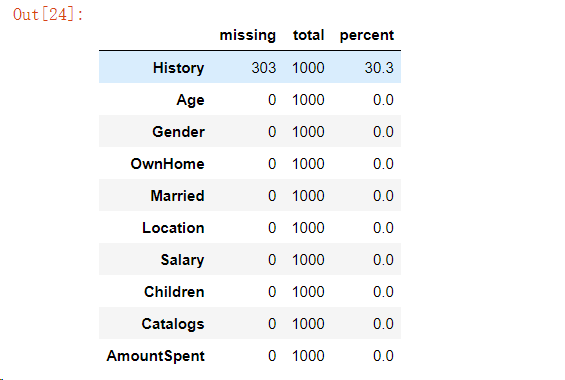Click the total 1000 cell in History row

(308, 68)
